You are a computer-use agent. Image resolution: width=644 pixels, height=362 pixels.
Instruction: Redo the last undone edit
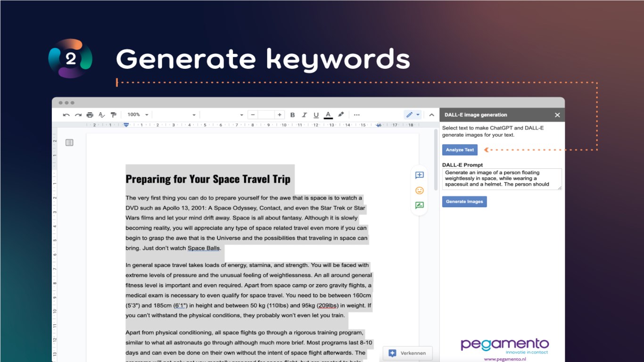(78, 115)
